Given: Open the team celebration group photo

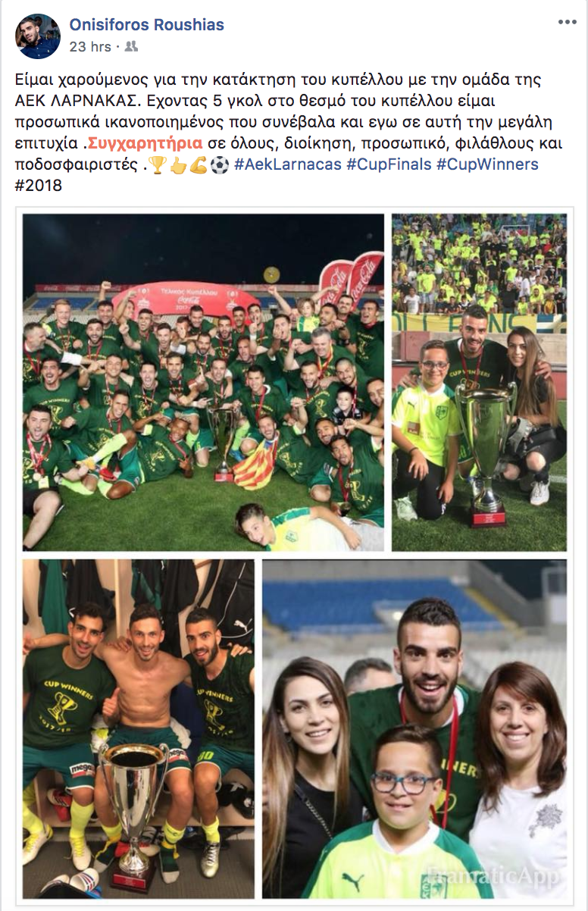Looking at the screenshot, I should click(x=203, y=382).
